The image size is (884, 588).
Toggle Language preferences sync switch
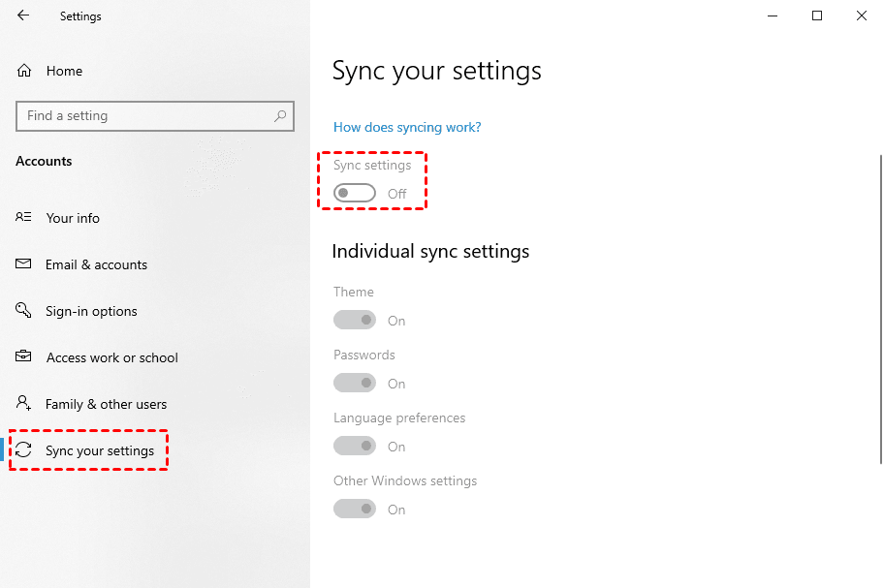coord(354,447)
